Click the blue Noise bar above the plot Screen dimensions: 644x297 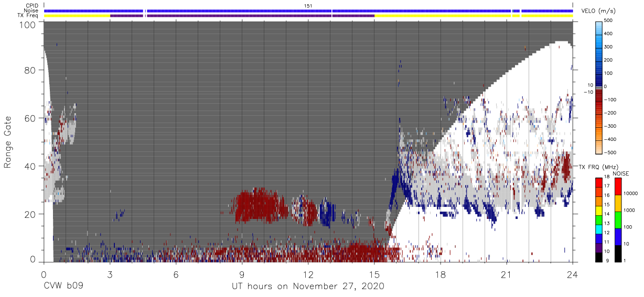pos(308,10)
